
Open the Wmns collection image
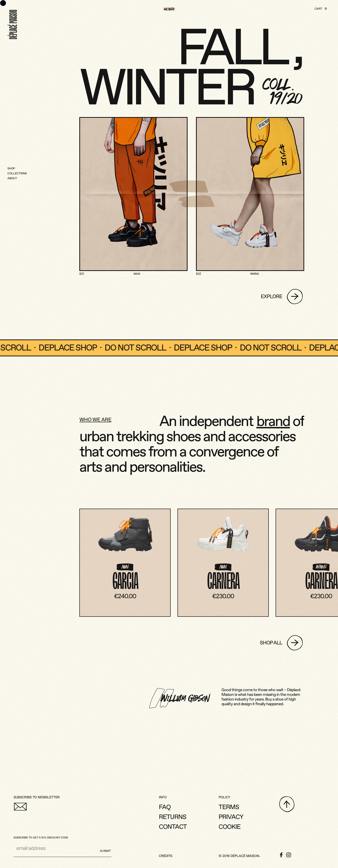[250, 194]
